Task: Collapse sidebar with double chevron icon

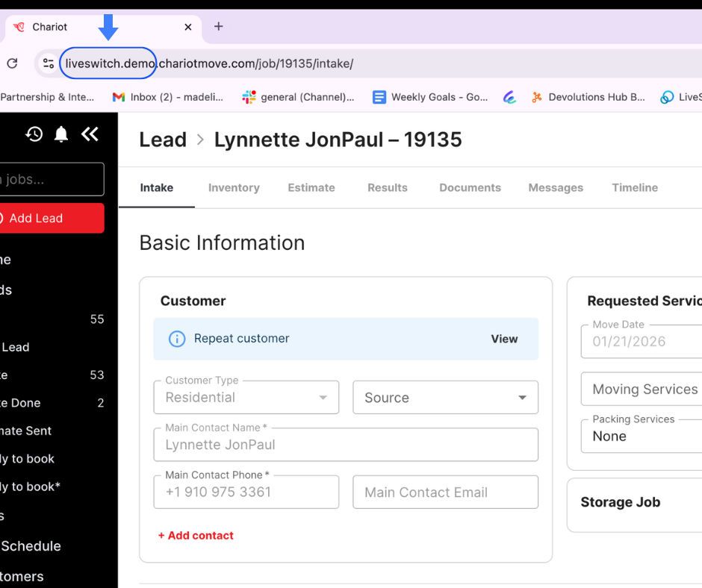Action: (x=90, y=134)
